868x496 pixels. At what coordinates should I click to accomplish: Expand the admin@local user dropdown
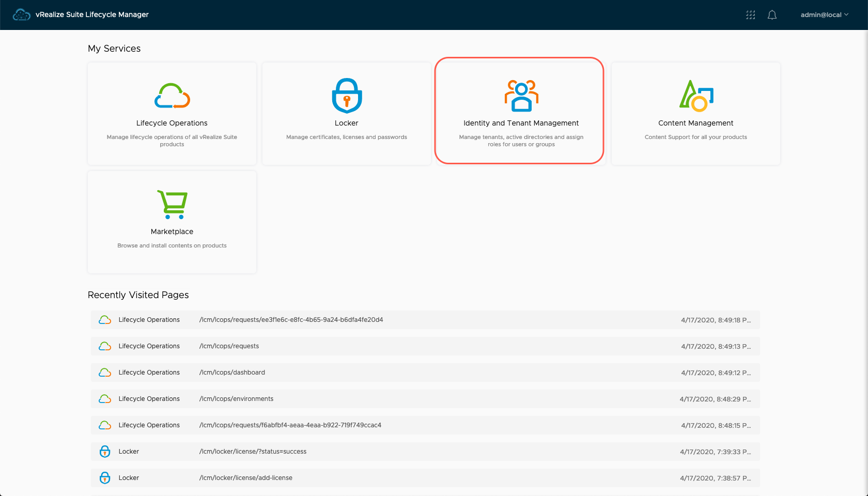coord(824,15)
